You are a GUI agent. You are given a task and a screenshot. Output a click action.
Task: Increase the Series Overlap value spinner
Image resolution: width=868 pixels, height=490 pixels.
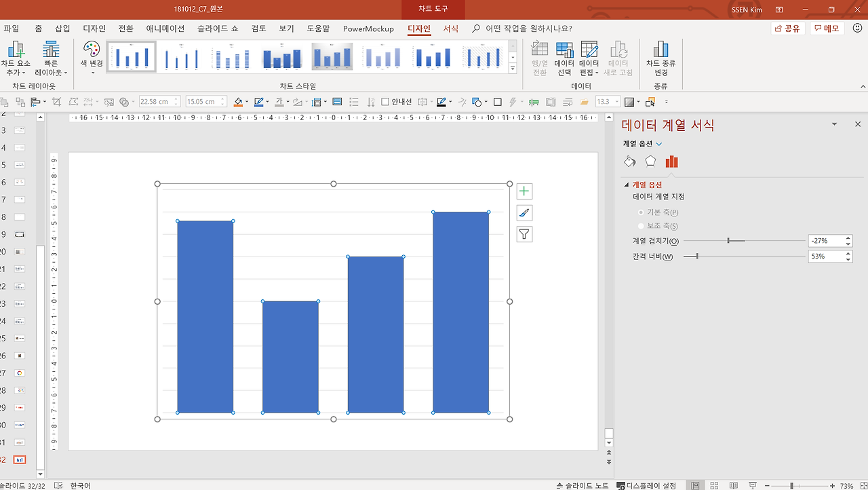tap(848, 238)
